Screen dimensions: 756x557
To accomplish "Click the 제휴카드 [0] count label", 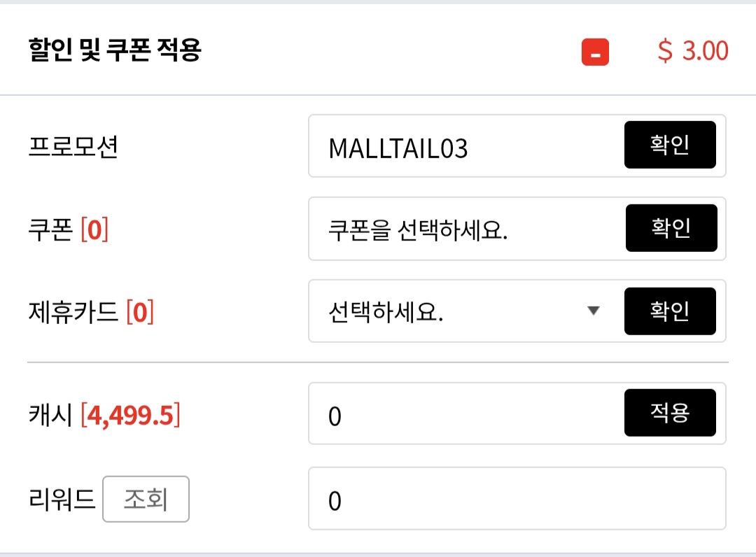I will point(139,311).
